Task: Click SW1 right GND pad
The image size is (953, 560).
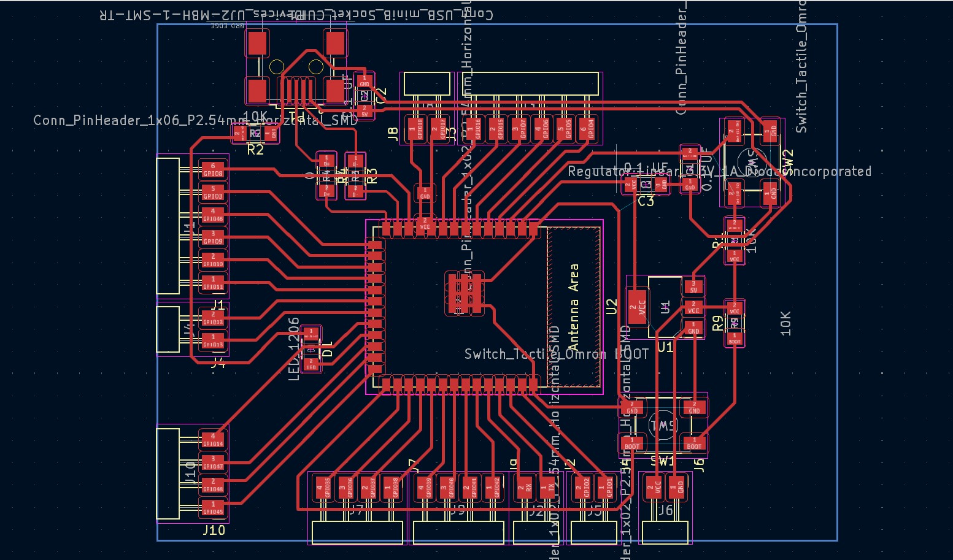Action: pos(694,407)
